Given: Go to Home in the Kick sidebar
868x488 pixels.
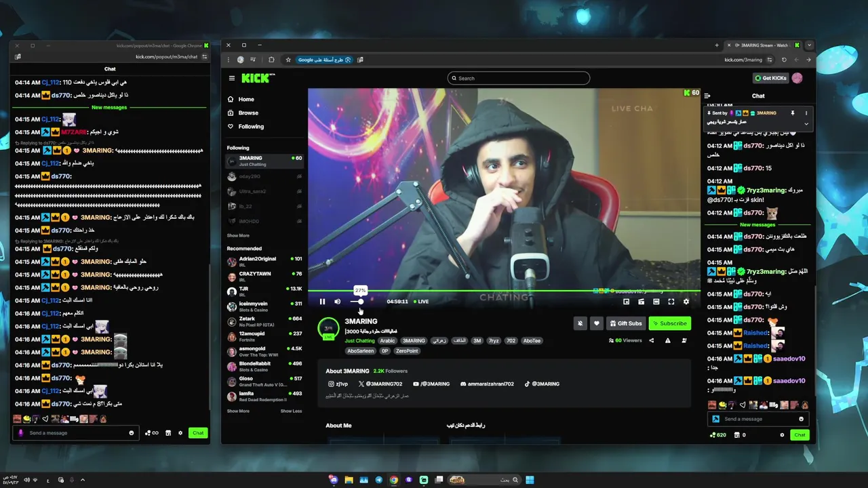Looking at the screenshot, I should (x=240, y=100).
